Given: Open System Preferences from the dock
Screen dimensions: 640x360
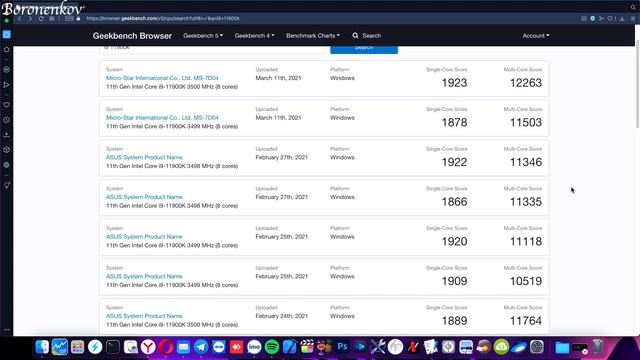Looking at the screenshot, I should coord(537,347).
